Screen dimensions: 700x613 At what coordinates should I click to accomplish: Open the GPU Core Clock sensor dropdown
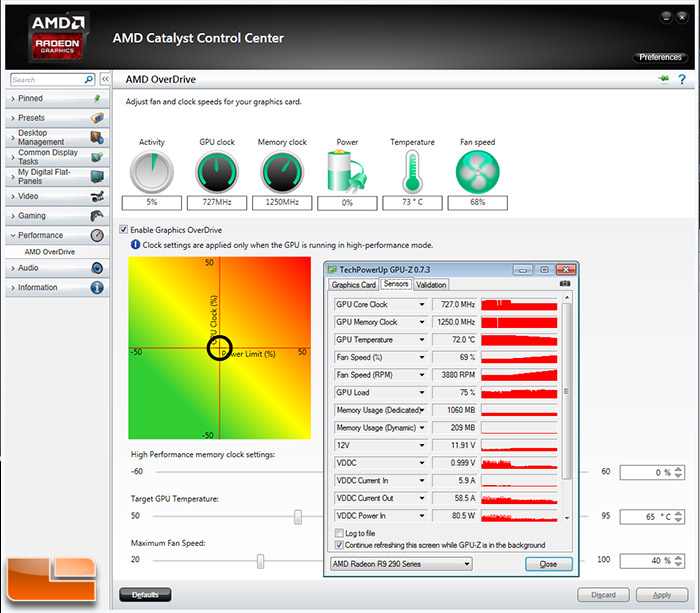(421, 304)
